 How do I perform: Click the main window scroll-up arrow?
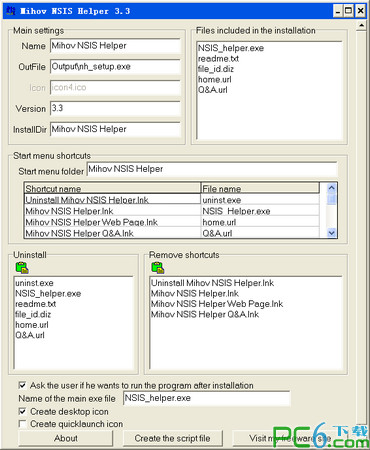click(x=362, y=25)
